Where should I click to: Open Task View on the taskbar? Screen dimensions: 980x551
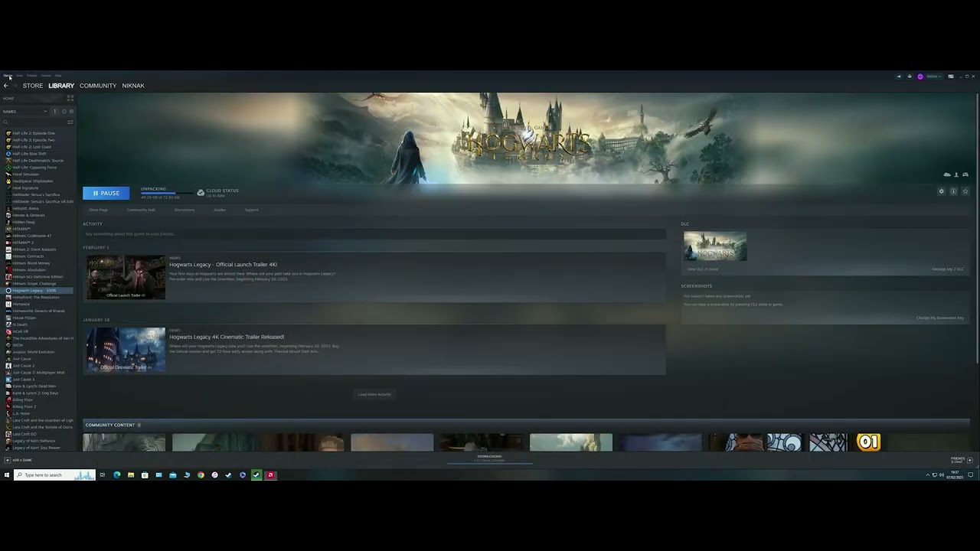102,475
